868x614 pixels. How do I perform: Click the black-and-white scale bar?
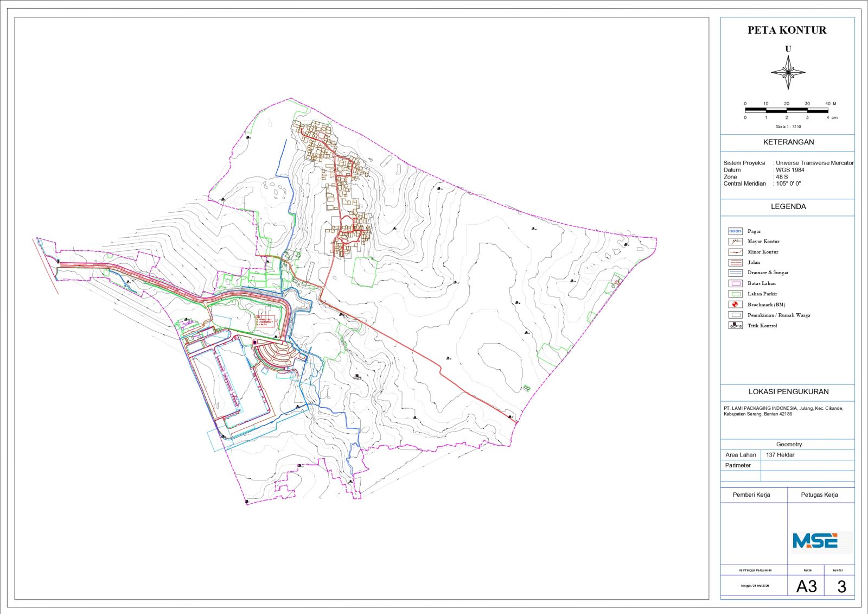tap(787, 110)
